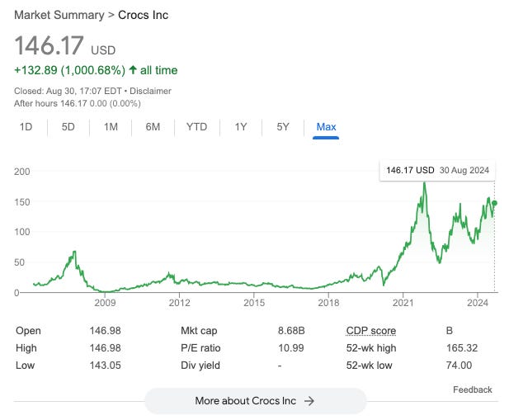This screenshot has height=420, width=509.
Task: Show the 1Y chart tab
Action: (x=241, y=127)
